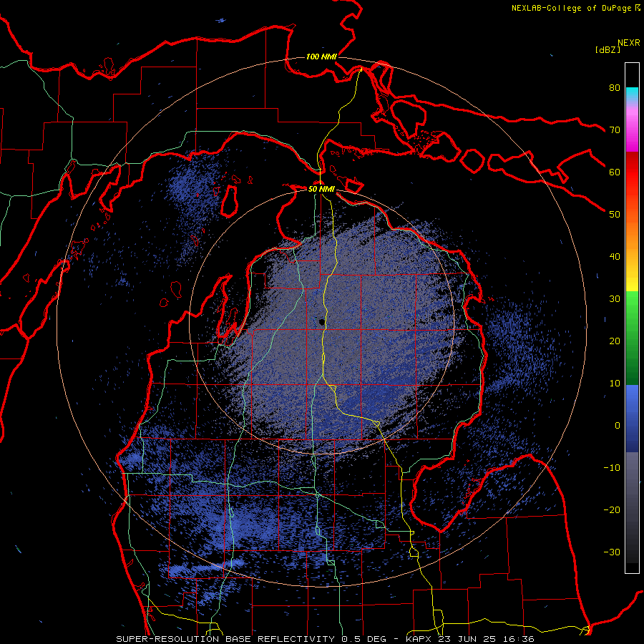This screenshot has height=644, width=644.
Task: Click the green band of the dBZ color bar
Action: click(632, 338)
